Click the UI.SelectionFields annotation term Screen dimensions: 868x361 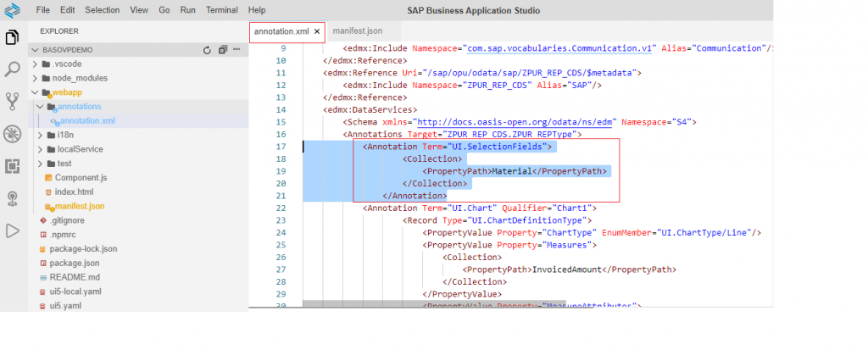495,147
